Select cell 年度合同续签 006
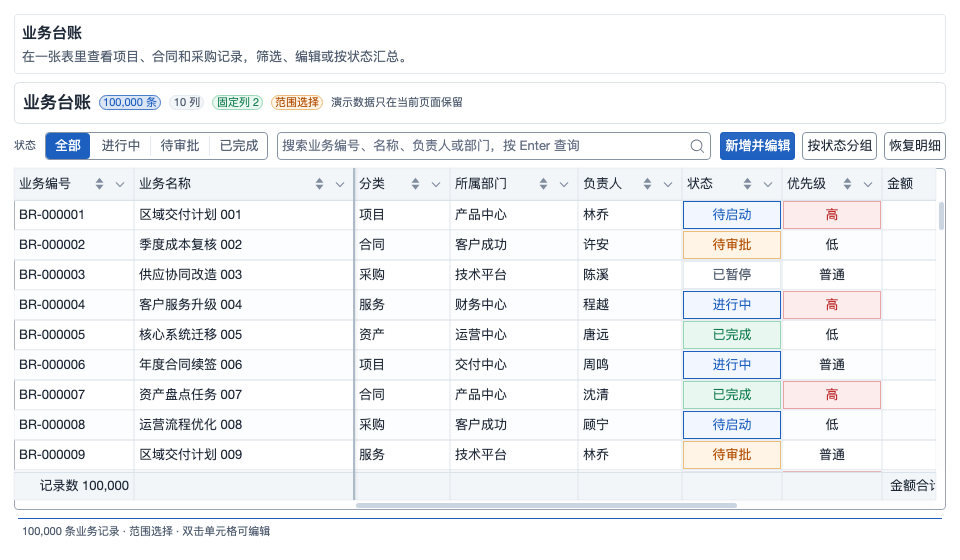Image resolution: width=960 pixels, height=560 pixels. (x=244, y=365)
